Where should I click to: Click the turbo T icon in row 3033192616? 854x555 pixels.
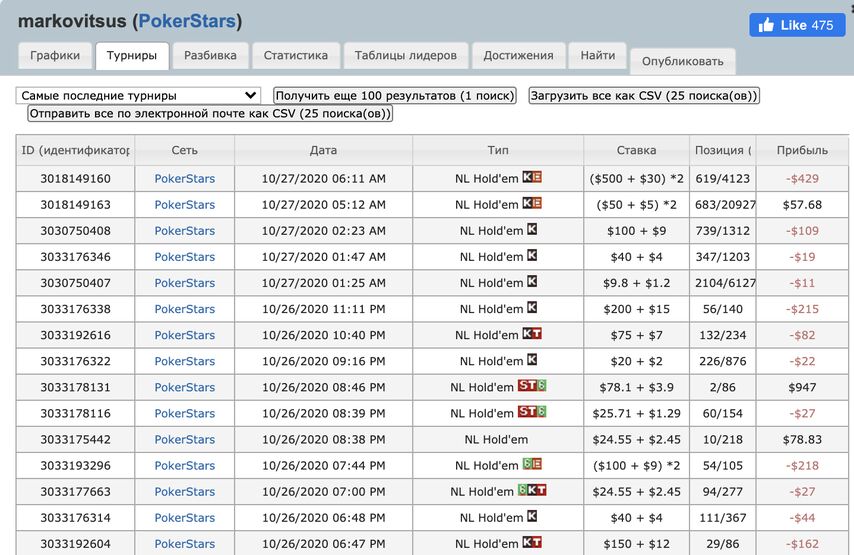tap(537, 335)
